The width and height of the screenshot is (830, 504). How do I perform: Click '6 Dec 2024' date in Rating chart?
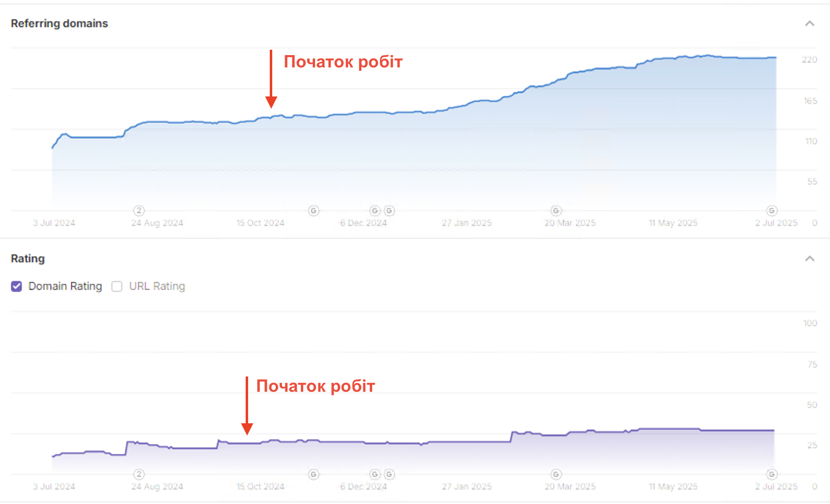pos(363,487)
